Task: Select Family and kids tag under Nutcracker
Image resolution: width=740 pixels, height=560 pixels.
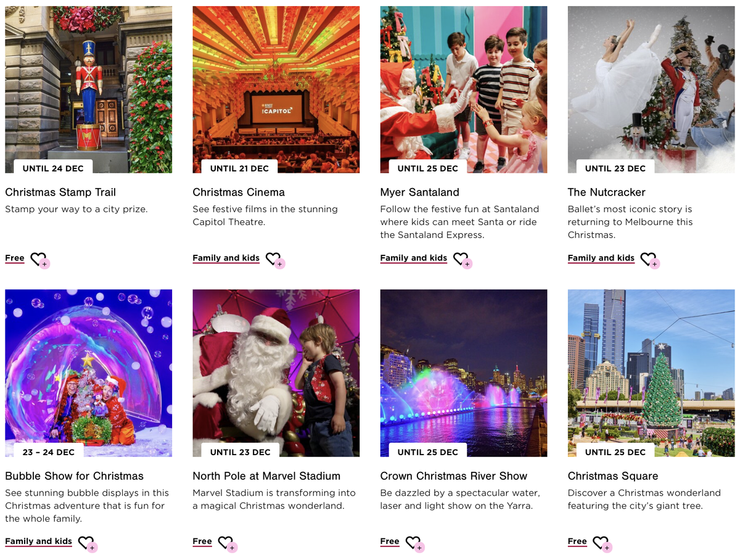Action: click(x=601, y=258)
